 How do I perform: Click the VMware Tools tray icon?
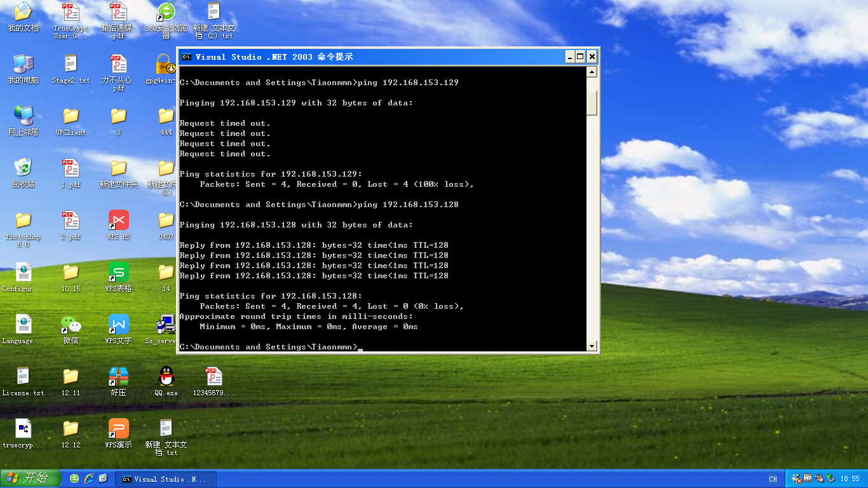coord(808,478)
